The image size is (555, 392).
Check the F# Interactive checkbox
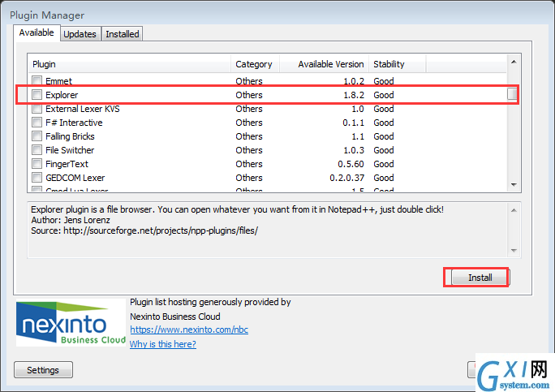(37, 123)
